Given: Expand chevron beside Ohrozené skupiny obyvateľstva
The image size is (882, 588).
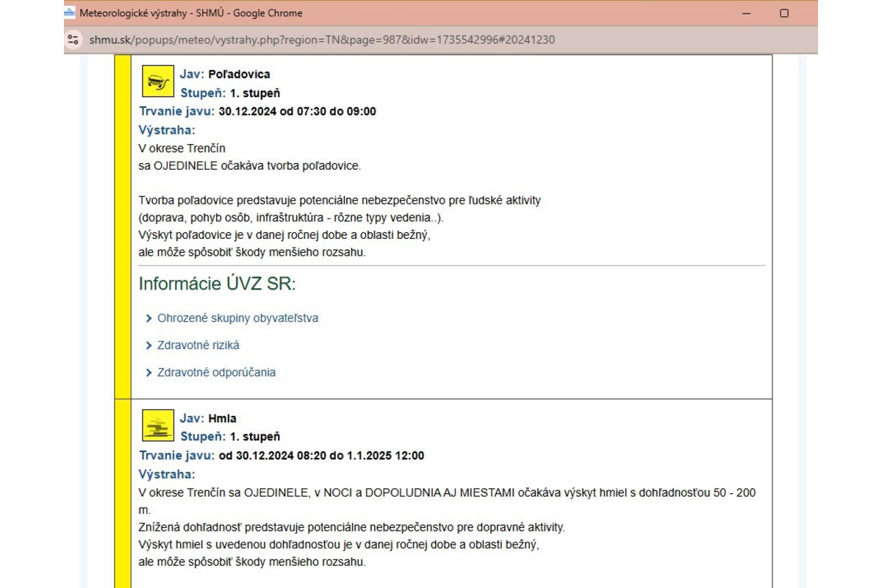Looking at the screenshot, I should 149,318.
